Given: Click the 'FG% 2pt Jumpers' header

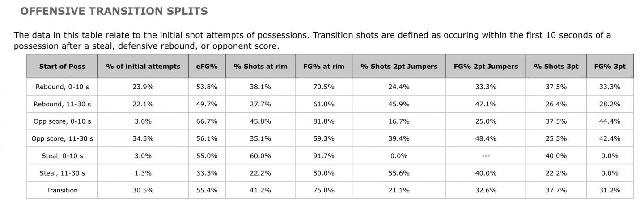Looking at the screenshot, I should [486, 67].
